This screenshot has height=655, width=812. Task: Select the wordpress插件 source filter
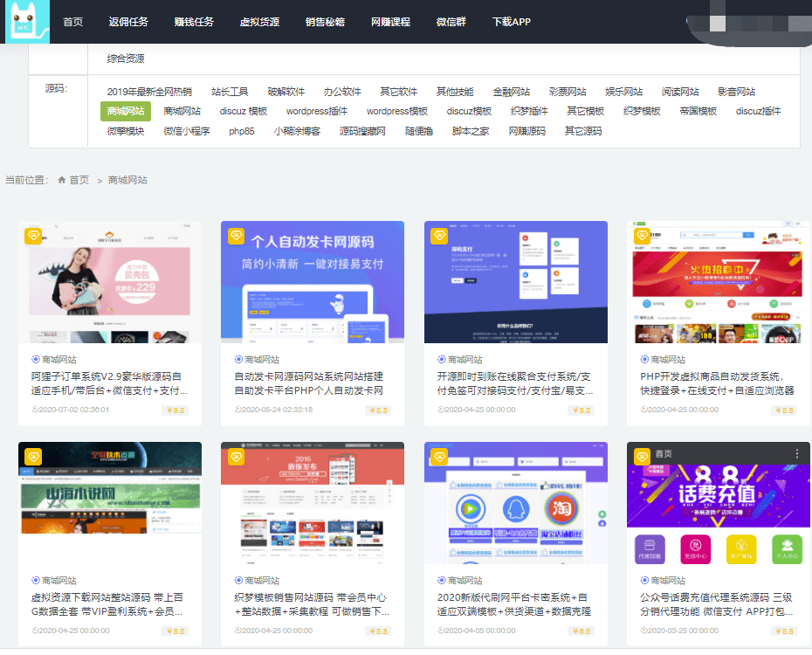(316, 111)
